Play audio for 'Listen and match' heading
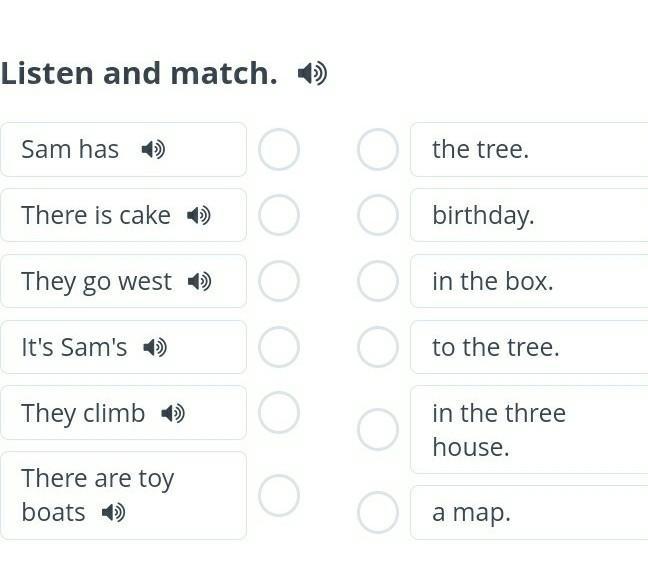Image resolution: width=648 pixels, height=578 pixels. coord(312,74)
